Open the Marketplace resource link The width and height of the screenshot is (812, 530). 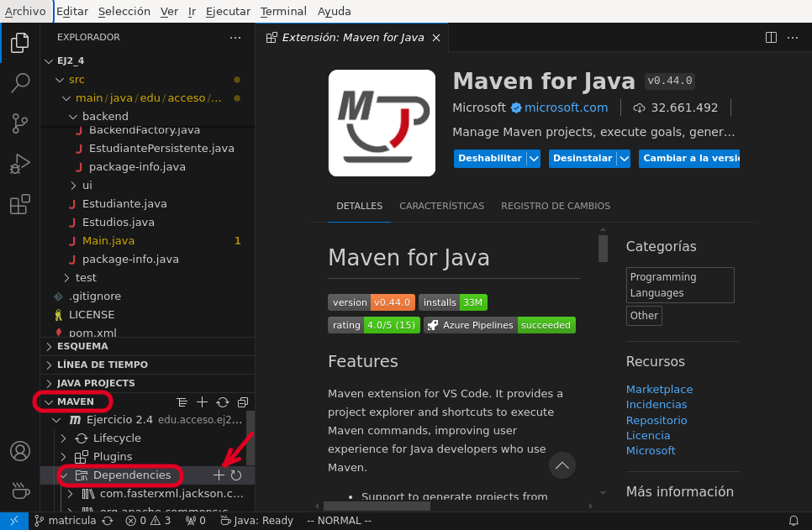[659, 389]
